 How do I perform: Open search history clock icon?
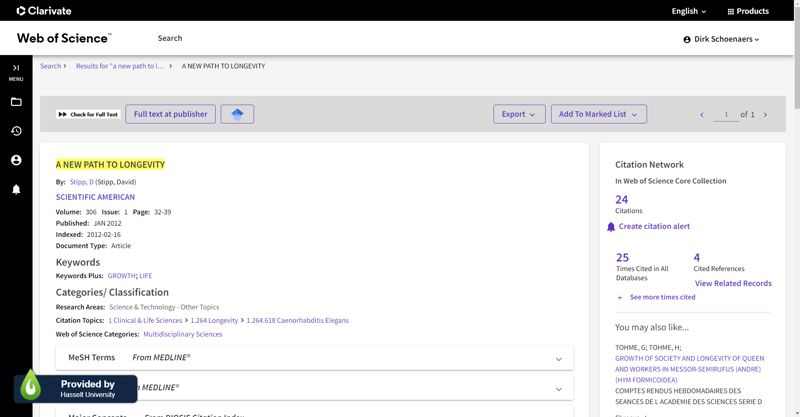pyautogui.click(x=16, y=131)
